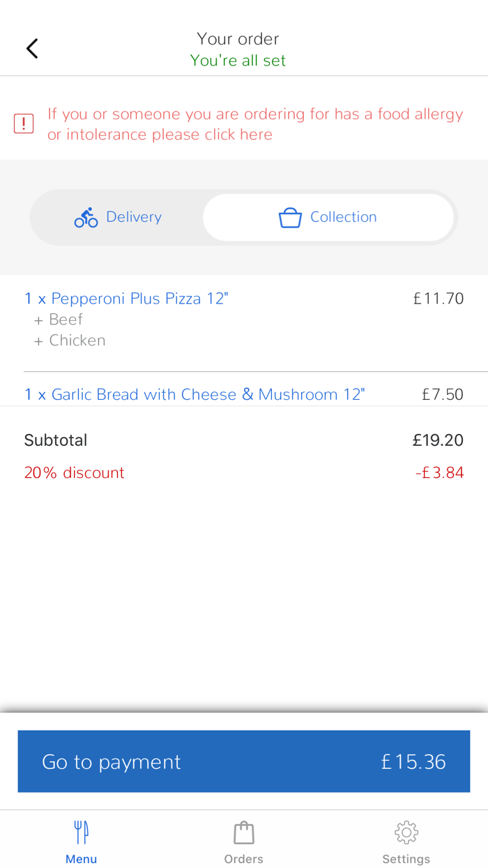
Task: Open Settings via the gear icon
Action: tap(406, 832)
